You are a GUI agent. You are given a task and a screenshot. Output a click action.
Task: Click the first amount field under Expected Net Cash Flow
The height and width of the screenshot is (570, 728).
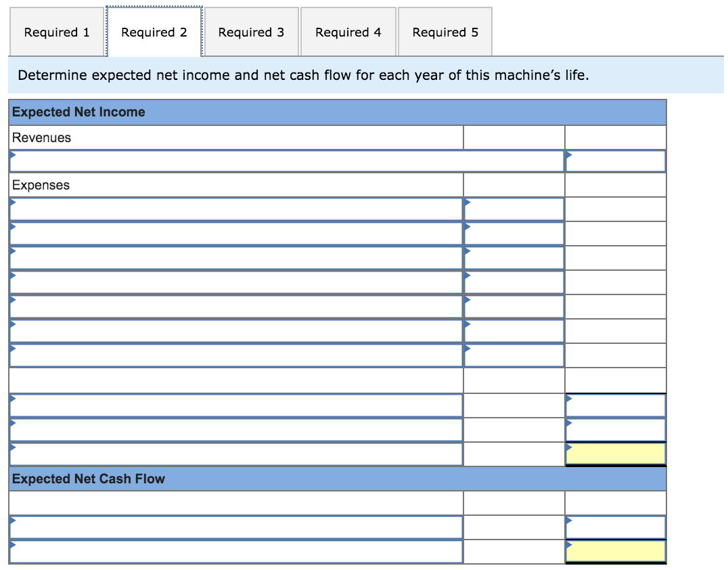[x=616, y=527]
